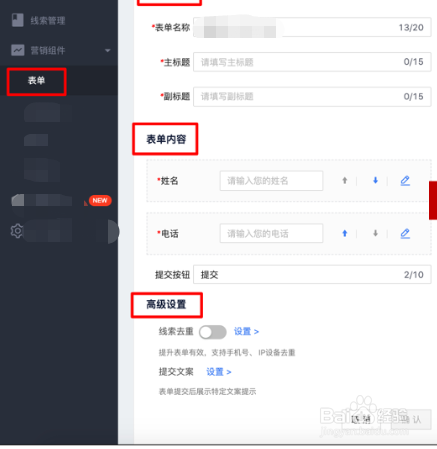437x449 pixels.
Task: Move the 电话 field down
Action: click(375, 233)
